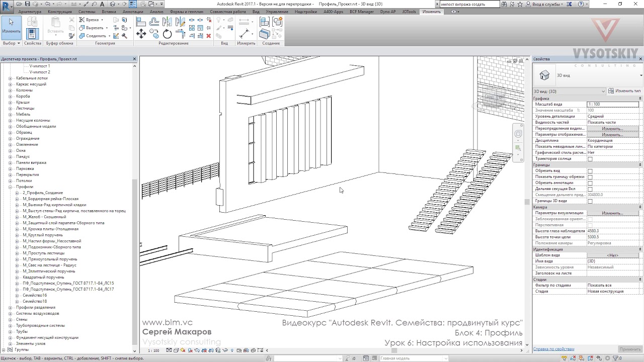Check the Границы 3D вида box

(x=590, y=201)
